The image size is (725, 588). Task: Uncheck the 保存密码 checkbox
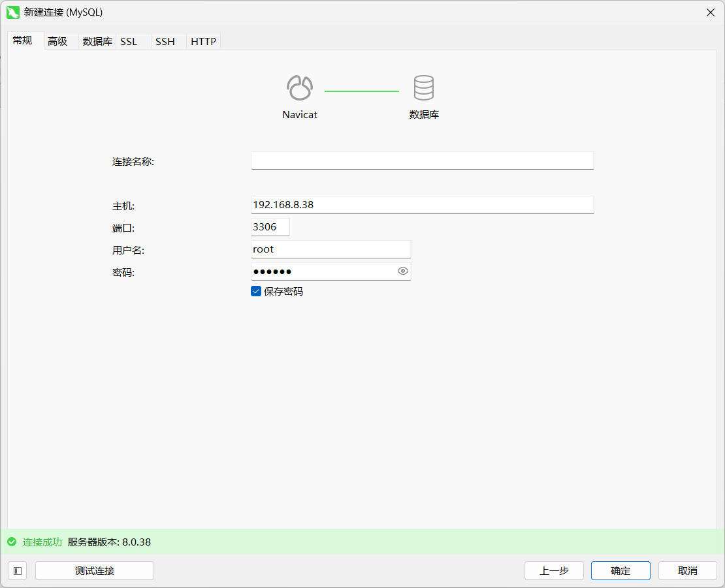[256, 292]
